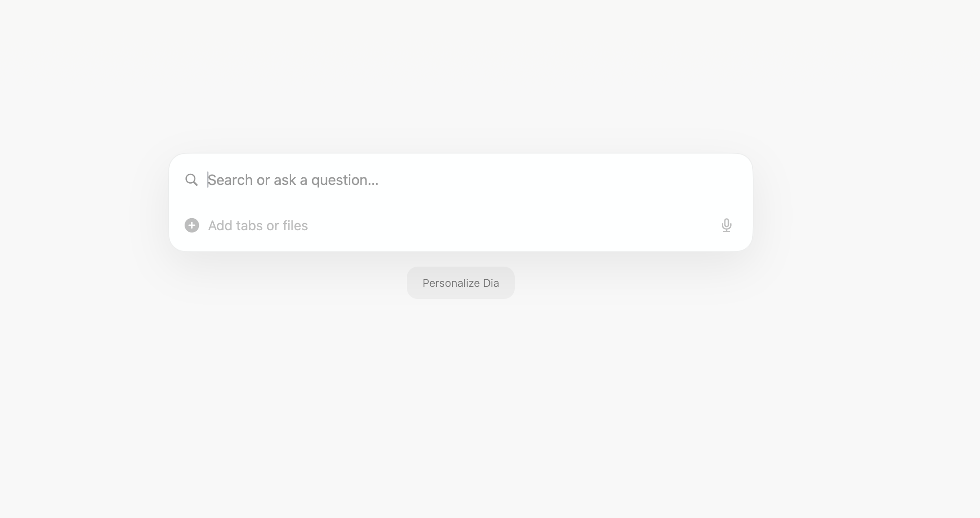Attach a file using the plus icon
980x518 pixels.
[192, 225]
